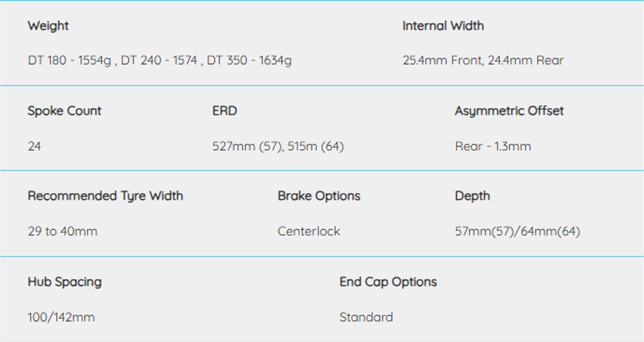Viewport: 644px width, 342px height.
Task: Select the Rear - 1.3mm offset value
Action: [x=493, y=146]
